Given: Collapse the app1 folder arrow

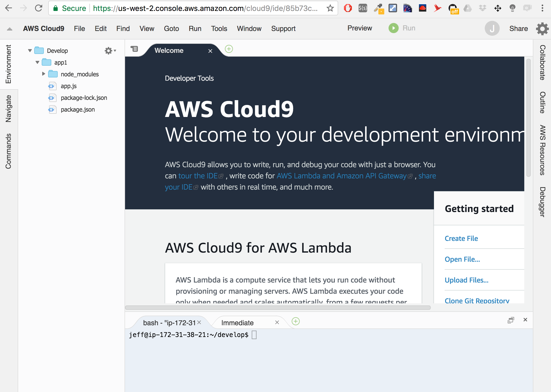Looking at the screenshot, I should 37,62.
